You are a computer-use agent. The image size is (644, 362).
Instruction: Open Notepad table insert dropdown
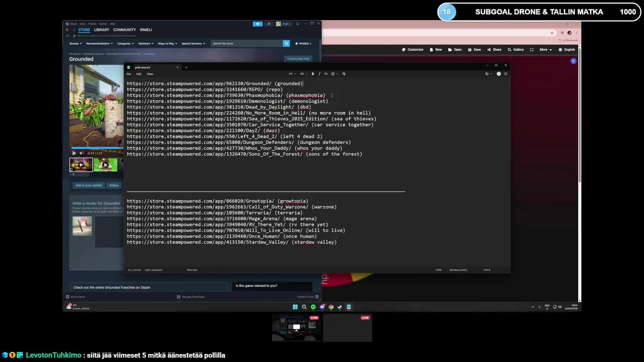click(x=334, y=74)
